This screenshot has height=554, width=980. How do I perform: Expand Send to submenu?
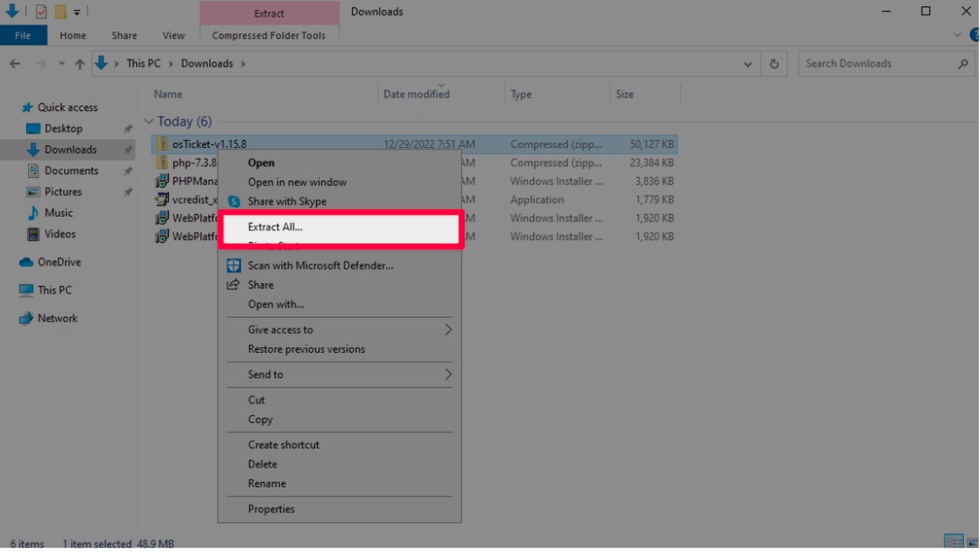(339, 374)
